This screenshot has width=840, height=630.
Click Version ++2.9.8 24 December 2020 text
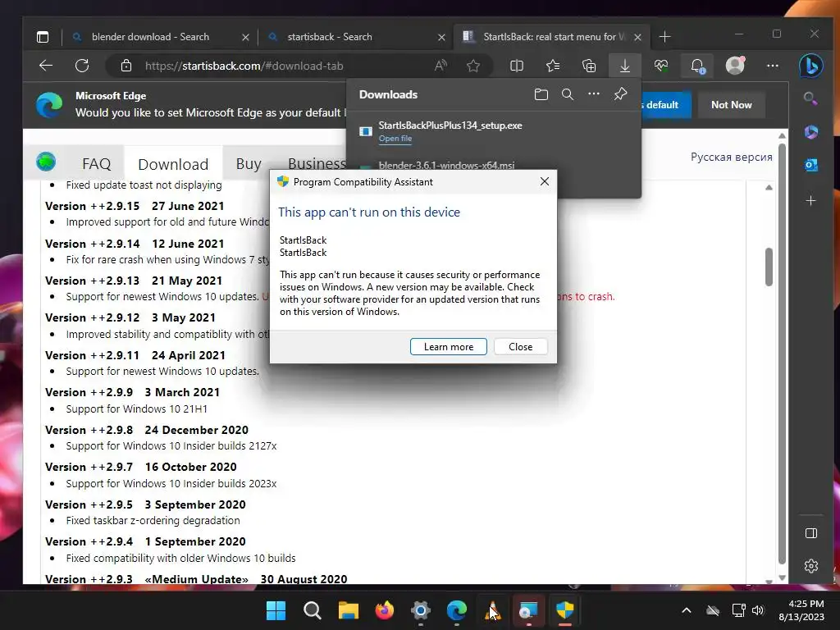(x=147, y=430)
